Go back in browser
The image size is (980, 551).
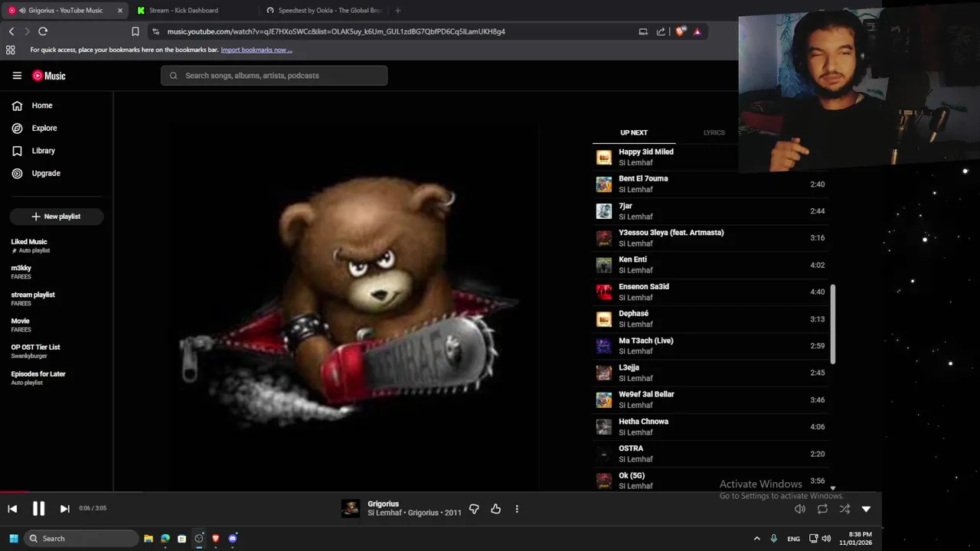coord(11,31)
